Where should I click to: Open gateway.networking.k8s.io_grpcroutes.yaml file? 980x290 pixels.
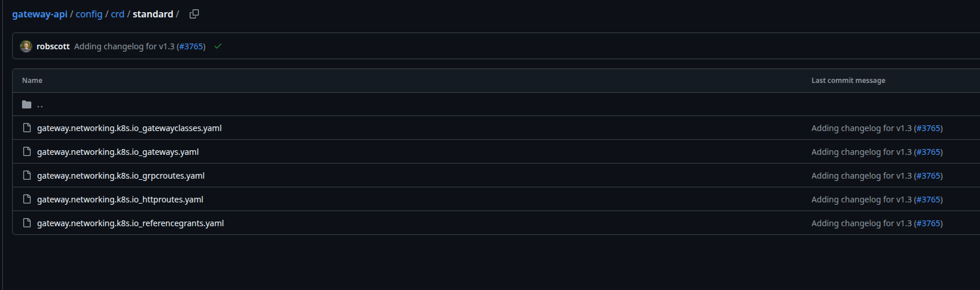(x=121, y=176)
